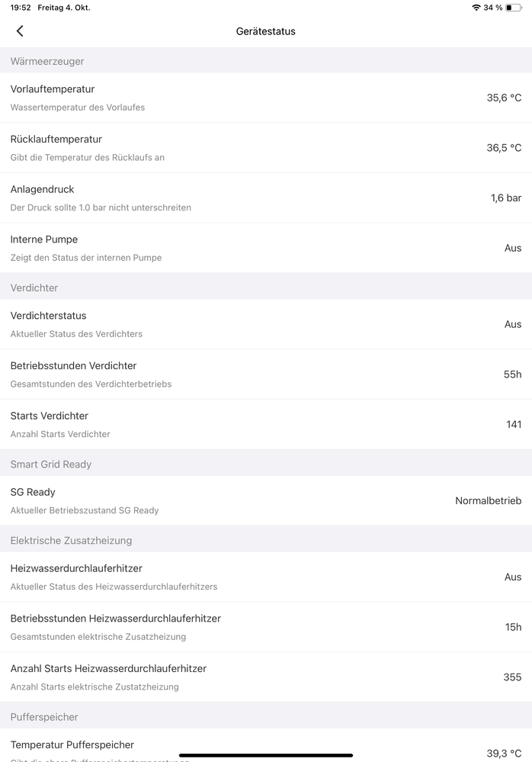Select the Vorlauftemperatur row
Viewport: 532px width, 762px height.
(266, 98)
